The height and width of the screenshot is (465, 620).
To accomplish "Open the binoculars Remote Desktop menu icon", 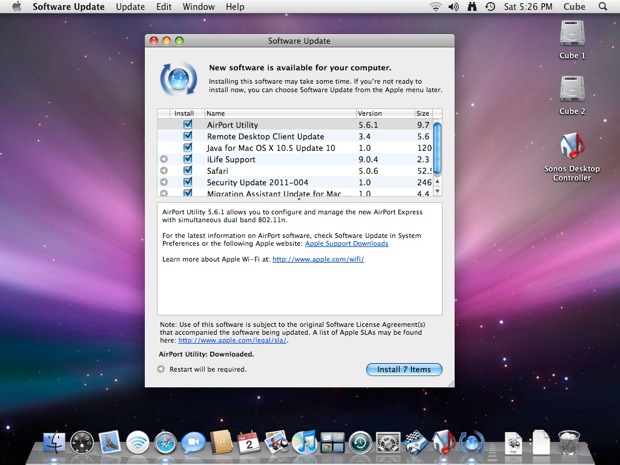I will click(472, 7).
